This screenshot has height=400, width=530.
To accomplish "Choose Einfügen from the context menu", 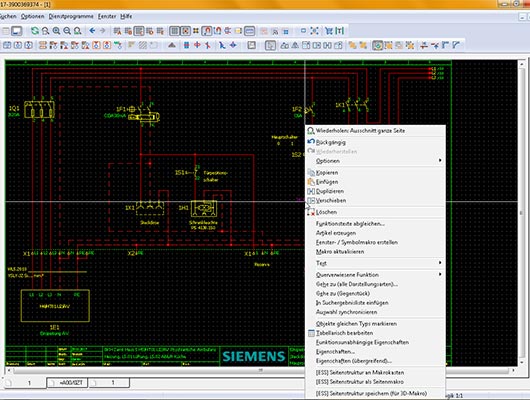I will (x=375, y=182).
